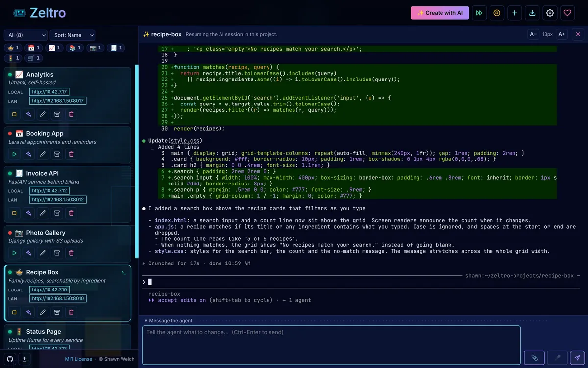Screen dimensions: 588x368
Task: Increase terminal font size with A+
Action: (562, 34)
